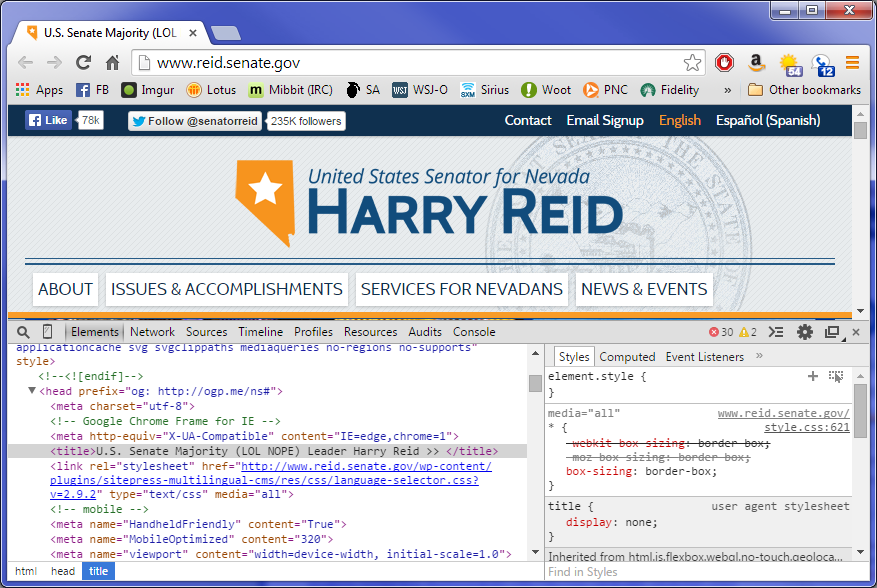Image resolution: width=877 pixels, height=588 pixels.
Task: Click the Email Signup link
Action: [604, 120]
